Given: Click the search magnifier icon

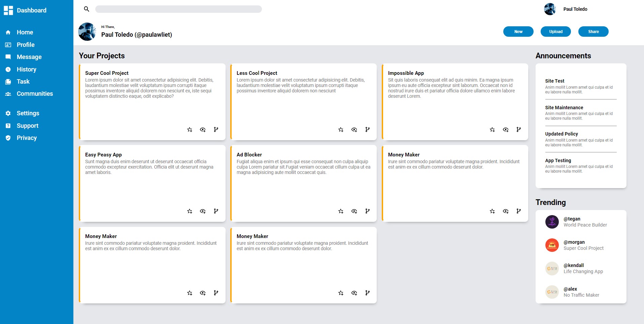Looking at the screenshot, I should tap(86, 9).
